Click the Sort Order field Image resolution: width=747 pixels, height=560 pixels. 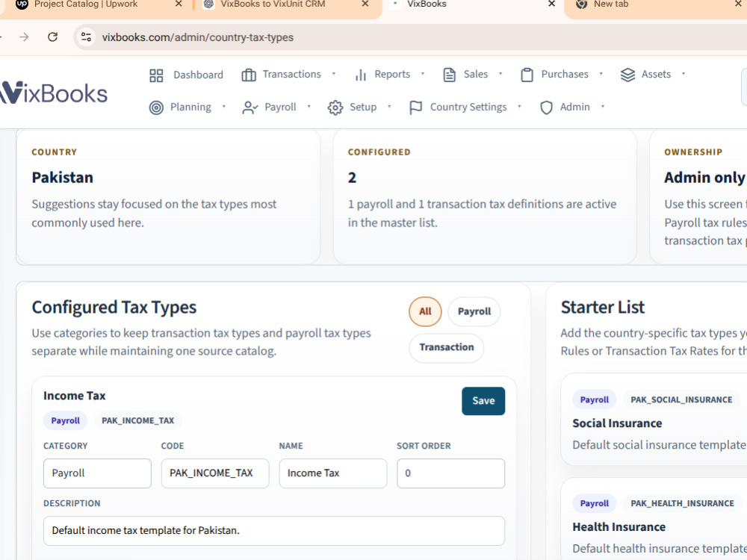point(450,473)
